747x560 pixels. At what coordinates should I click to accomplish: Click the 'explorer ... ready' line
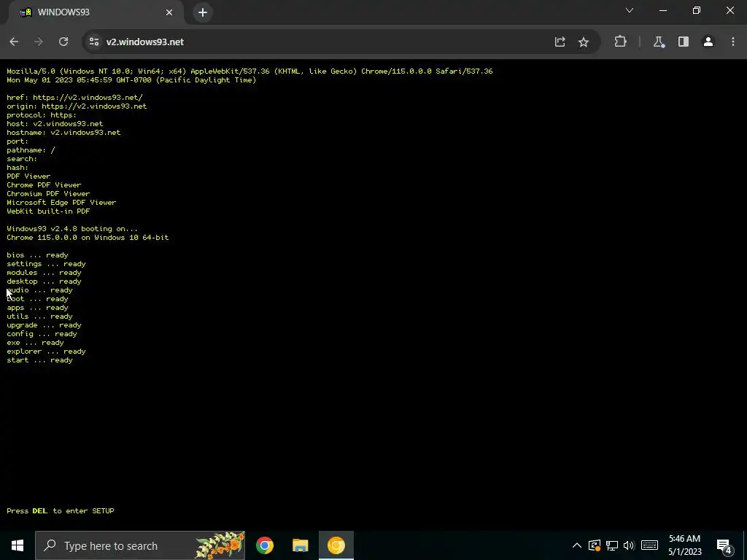pyautogui.click(x=46, y=351)
